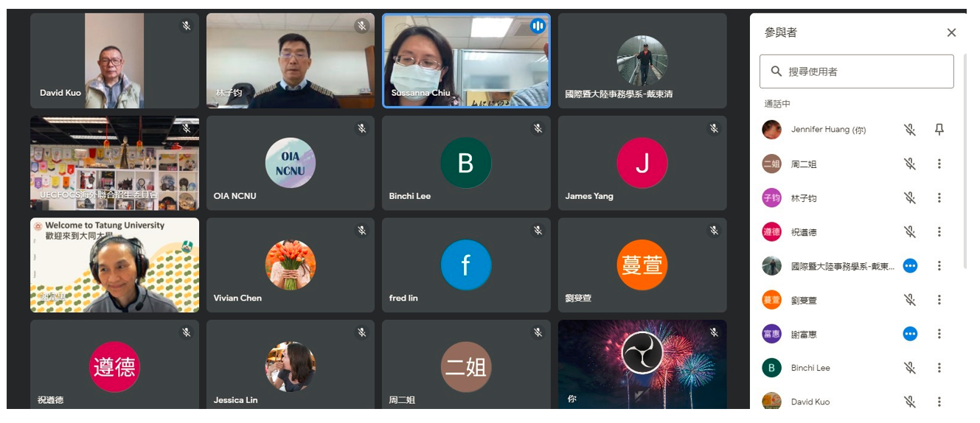
Task: Select Jennifer Huang (你) in the participant list
Action: pyautogui.click(x=828, y=130)
